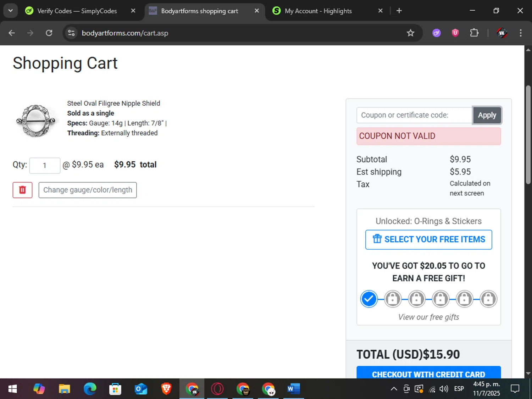Click the scrollbar down arrow
The width and height of the screenshot is (532, 399).
coord(528,373)
